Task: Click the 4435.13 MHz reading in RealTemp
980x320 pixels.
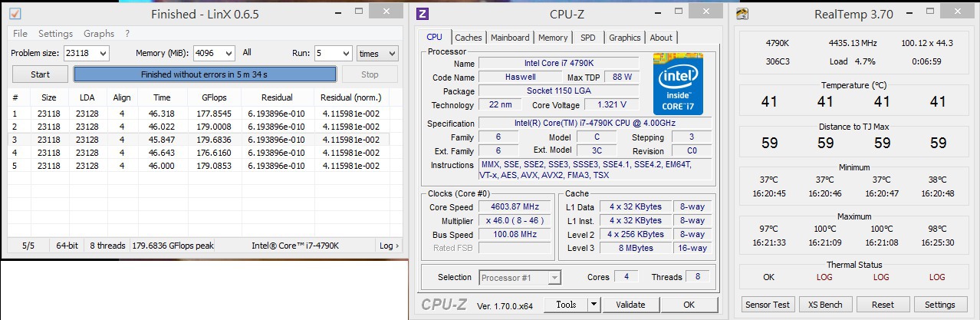Action: pos(853,43)
